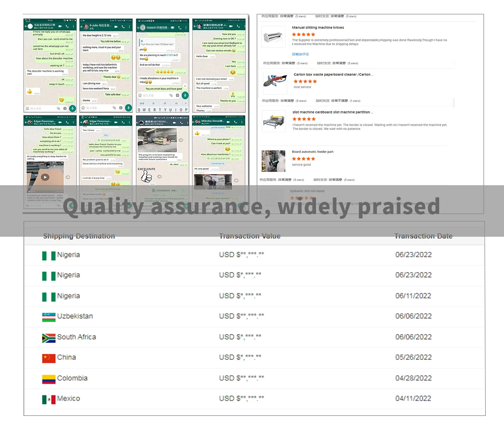Image resolution: width=504 pixels, height=435 pixels.
Task: Click "South Africa" destination text
Action: click(77, 337)
